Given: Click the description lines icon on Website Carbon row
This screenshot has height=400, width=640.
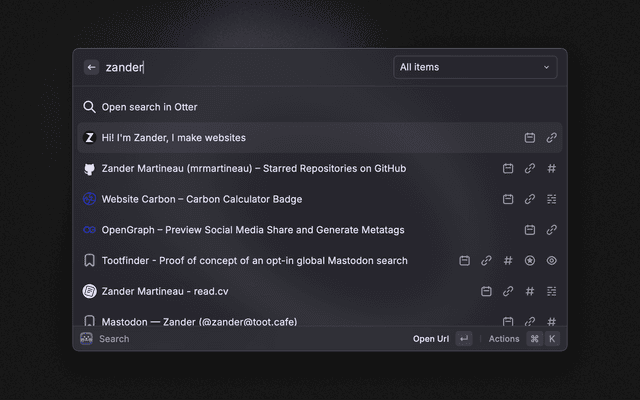Looking at the screenshot, I should point(552,199).
